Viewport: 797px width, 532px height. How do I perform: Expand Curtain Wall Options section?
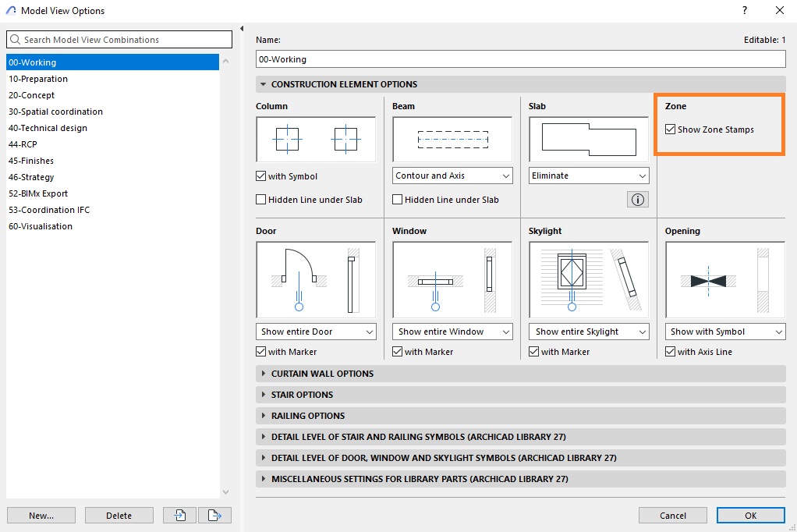click(520, 374)
